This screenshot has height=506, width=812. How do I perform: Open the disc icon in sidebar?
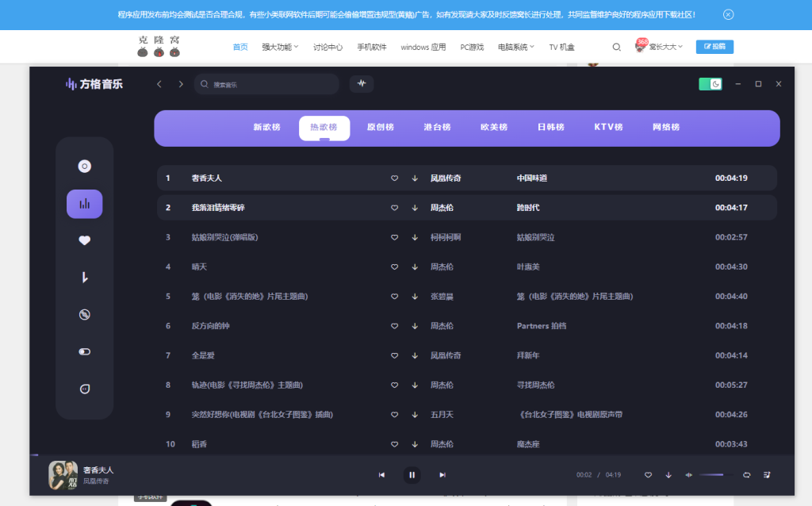(x=84, y=167)
